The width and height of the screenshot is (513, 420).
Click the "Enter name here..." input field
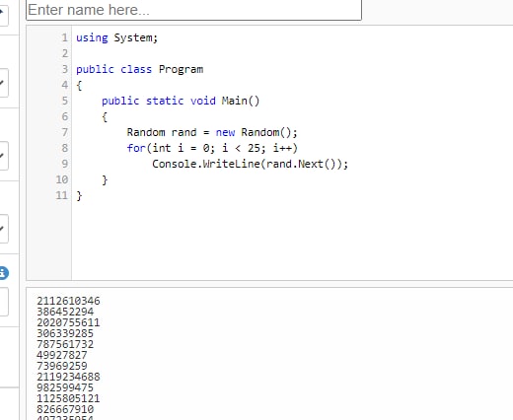coord(193,10)
